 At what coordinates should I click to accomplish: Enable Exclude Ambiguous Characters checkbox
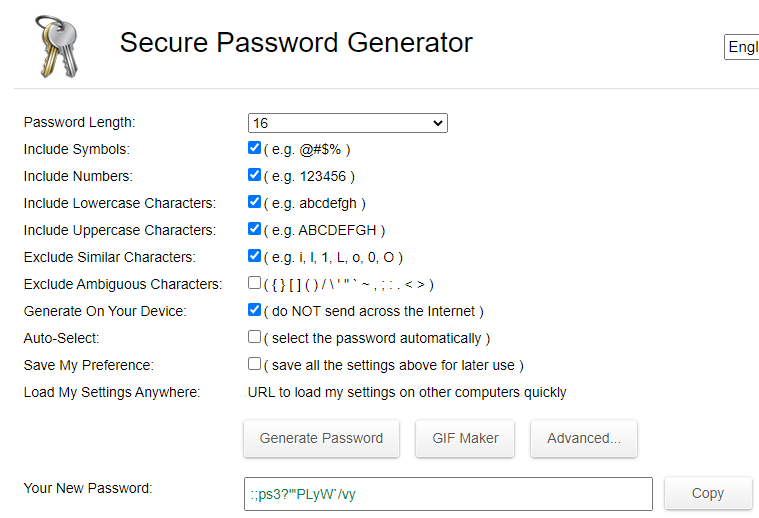click(x=255, y=283)
